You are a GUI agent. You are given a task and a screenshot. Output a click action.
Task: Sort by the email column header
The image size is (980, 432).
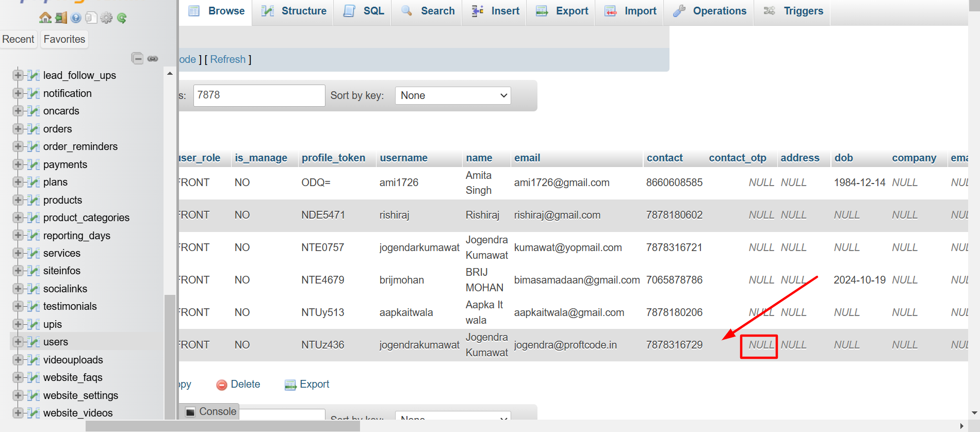[x=527, y=158]
